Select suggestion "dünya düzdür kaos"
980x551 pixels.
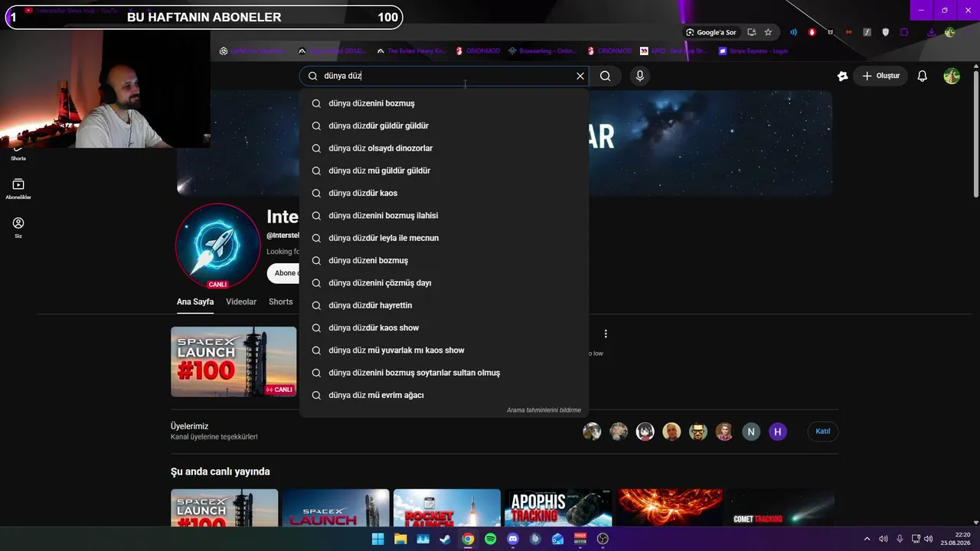pyautogui.click(x=444, y=193)
